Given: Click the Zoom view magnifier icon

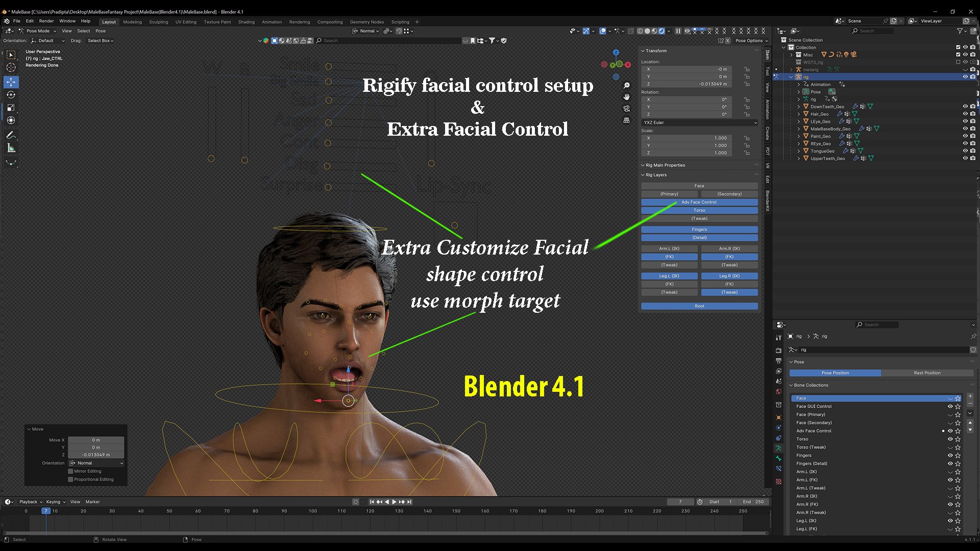Looking at the screenshot, I should tap(626, 85).
